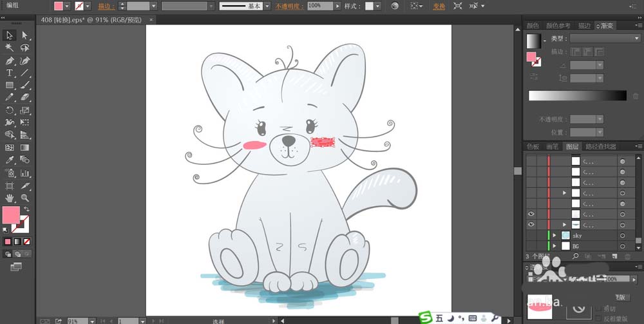The width and height of the screenshot is (644, 324).
Task: Switch to 色板 (Swatches) tab
Action: click(x=533, y=146)
